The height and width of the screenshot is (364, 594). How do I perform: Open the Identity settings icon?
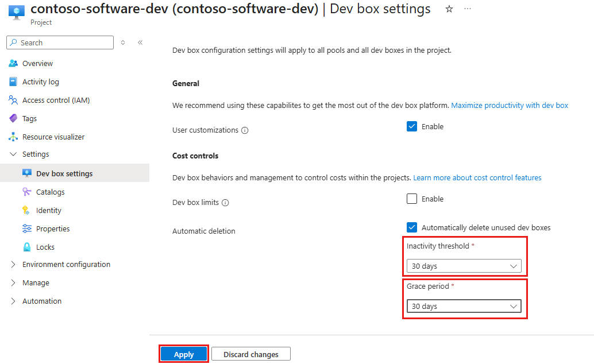point(27,210)
